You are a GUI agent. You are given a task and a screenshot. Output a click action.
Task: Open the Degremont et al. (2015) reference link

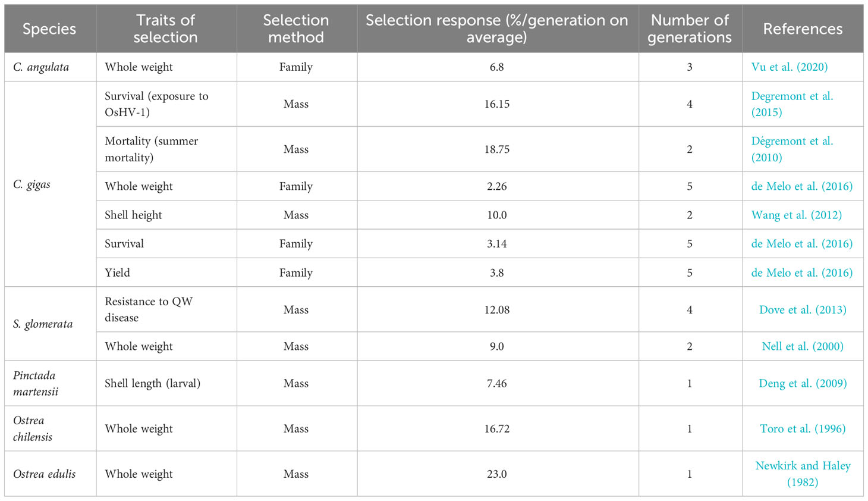click(x=792, y=104)
